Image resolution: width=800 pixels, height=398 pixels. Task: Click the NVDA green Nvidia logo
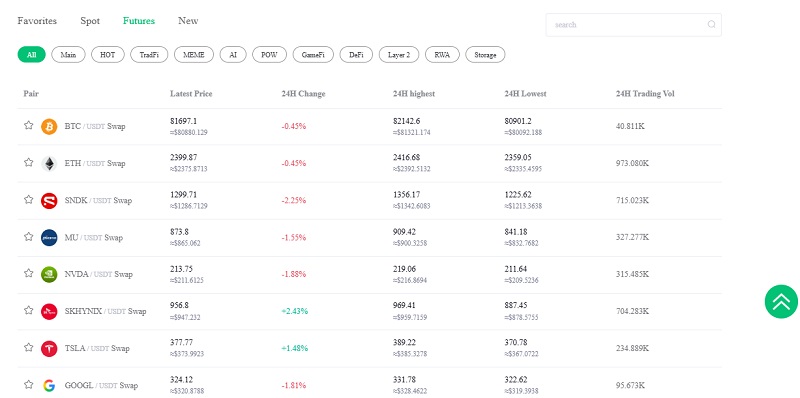click(49, 275)
